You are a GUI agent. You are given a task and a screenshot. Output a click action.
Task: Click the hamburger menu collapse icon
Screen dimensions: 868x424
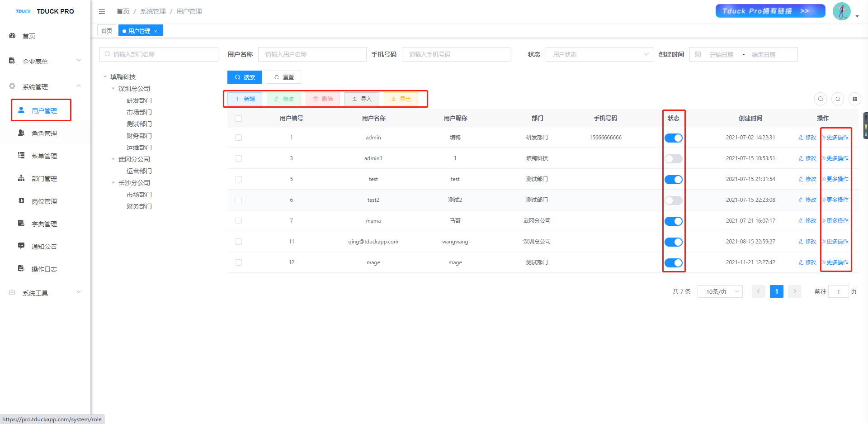click(x=102, y=11)
